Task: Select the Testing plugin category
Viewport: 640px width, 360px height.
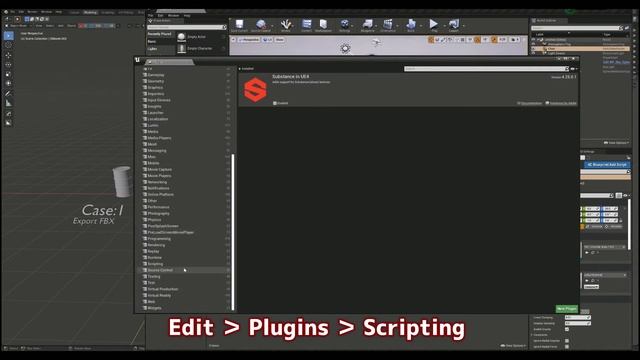Action: [x=154, y=277]
